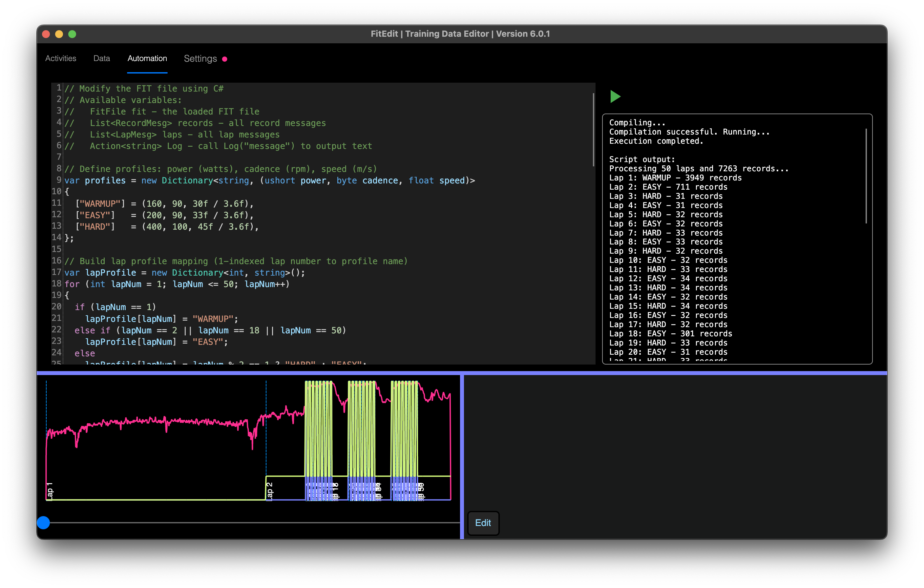Viewport: 924px width, 588px height.
Task: Click the script output panel's scrollbar
Action: point(866,176)
